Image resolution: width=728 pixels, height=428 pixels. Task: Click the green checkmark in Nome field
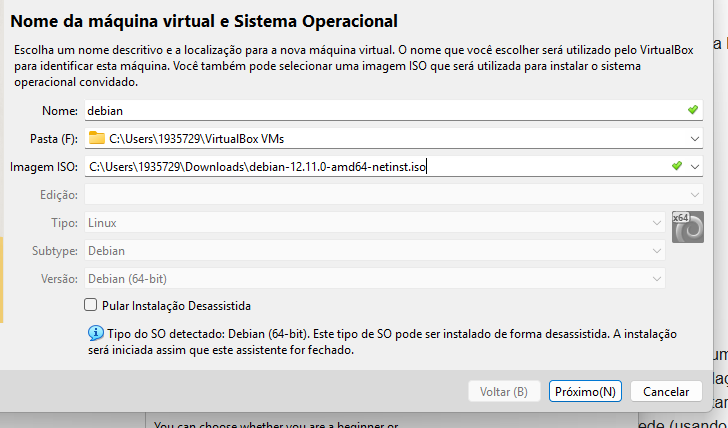(693, 110)
